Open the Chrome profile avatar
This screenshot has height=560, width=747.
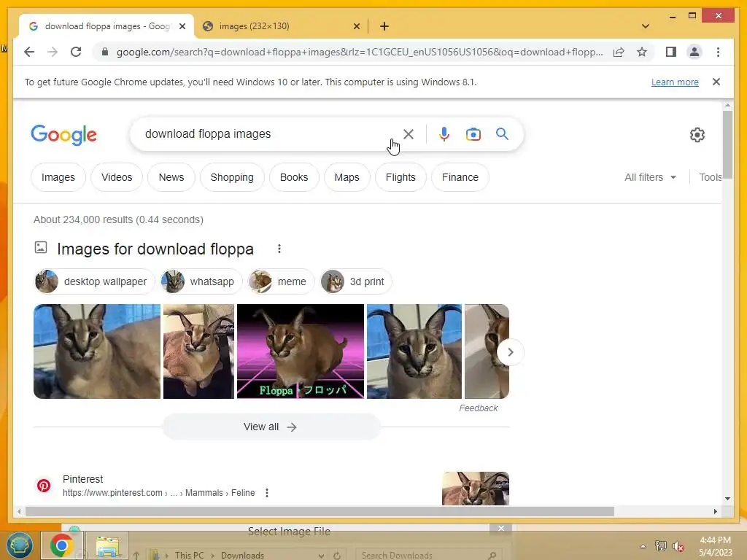694,52
